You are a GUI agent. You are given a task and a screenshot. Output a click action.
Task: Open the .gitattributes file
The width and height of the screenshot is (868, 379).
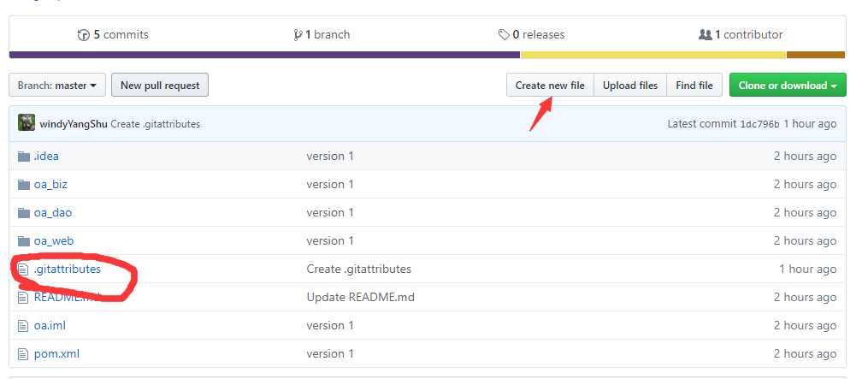pos(68,269)
